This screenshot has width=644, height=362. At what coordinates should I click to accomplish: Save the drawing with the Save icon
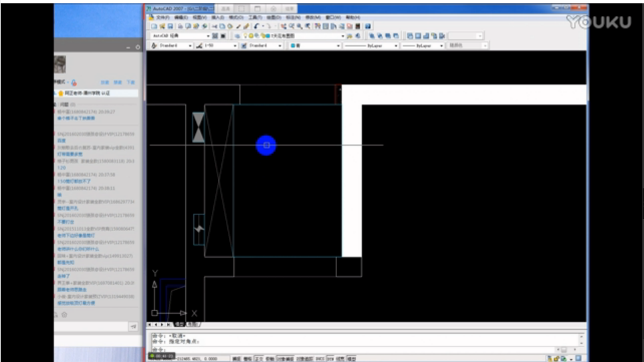click(170, 26)
